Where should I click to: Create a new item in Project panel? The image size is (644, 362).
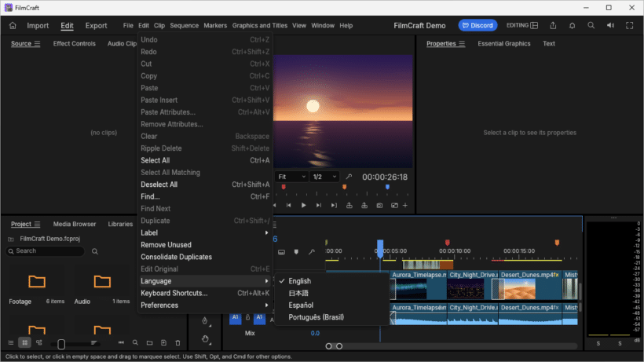(x=163, y=342)
